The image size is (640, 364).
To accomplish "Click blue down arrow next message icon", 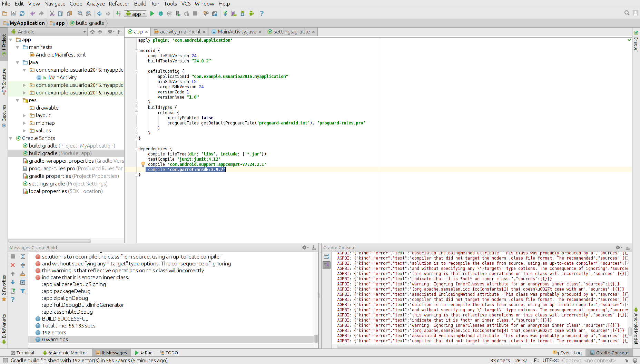I will click(13, 282).
